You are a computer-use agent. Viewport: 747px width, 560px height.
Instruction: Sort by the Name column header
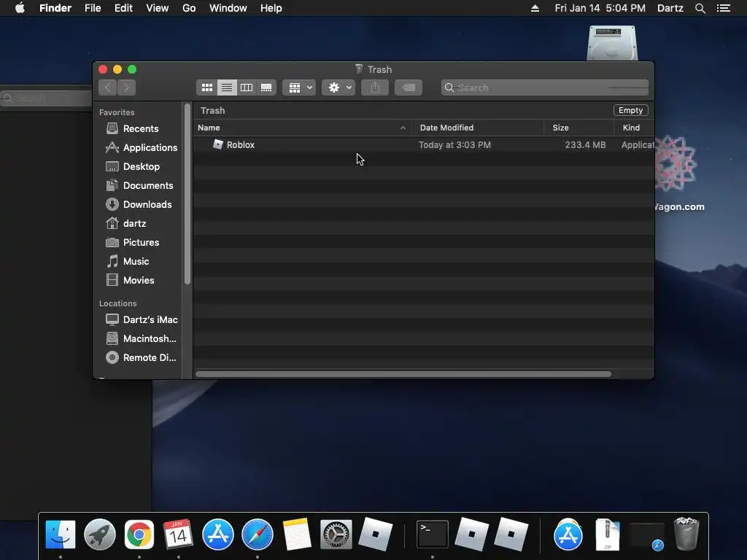[x=209, y=128]
